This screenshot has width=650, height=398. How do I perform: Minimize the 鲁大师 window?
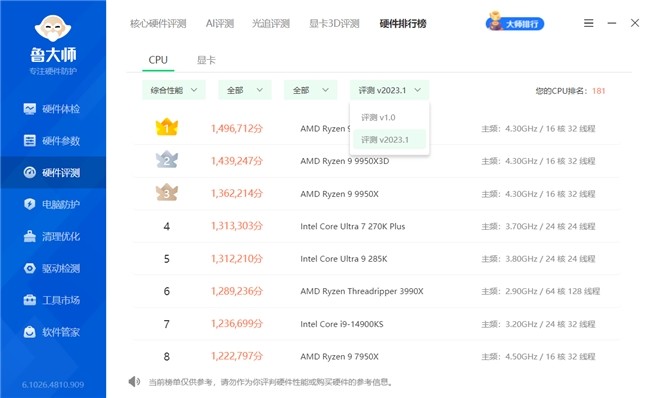pos(612,23)
